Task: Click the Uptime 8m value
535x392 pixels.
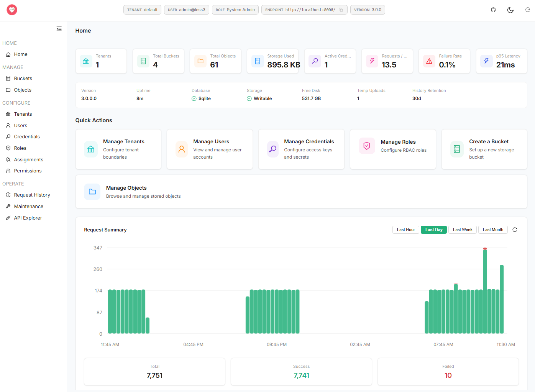Action: [x=140, y=98]
